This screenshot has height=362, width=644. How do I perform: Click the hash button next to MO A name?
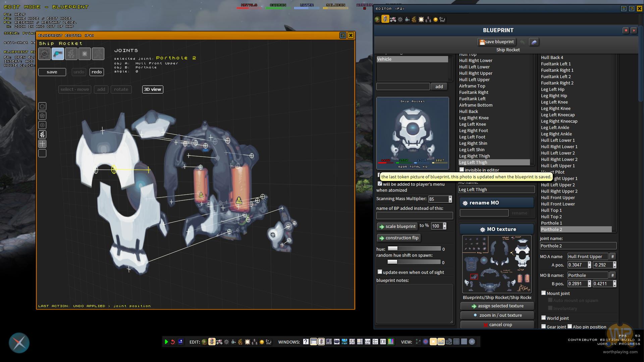tap(612, 256)
